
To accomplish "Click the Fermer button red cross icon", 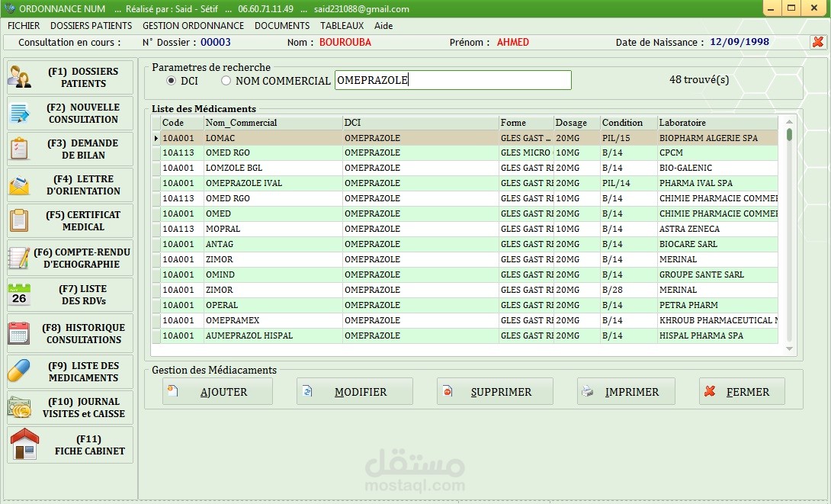I will 710,391.
